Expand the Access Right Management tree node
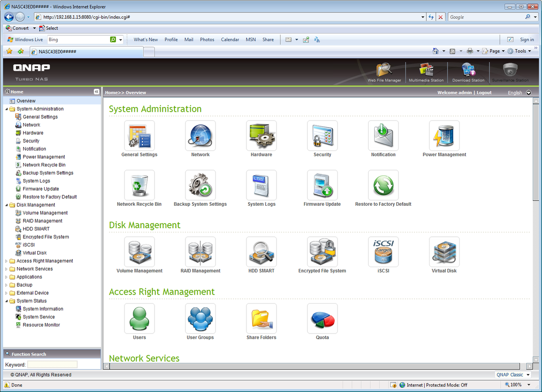The image size is (542, 392). click(6, 261)
